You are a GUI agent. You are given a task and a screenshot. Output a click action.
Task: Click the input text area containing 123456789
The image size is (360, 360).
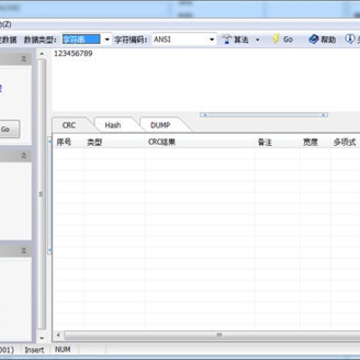pyautogui.click(x=206, y=79)
